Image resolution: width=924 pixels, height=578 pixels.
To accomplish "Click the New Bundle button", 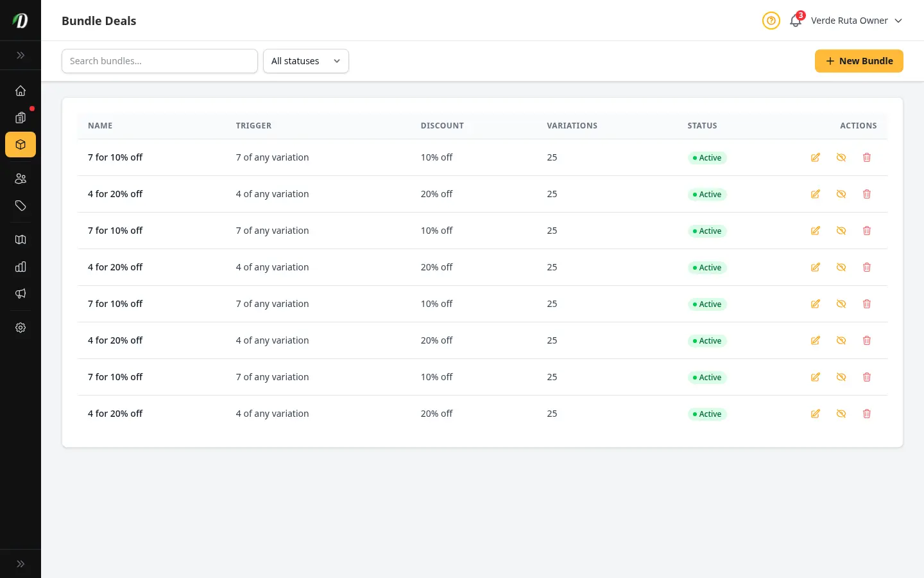I will pyautogui.click(x=859, y=61).
